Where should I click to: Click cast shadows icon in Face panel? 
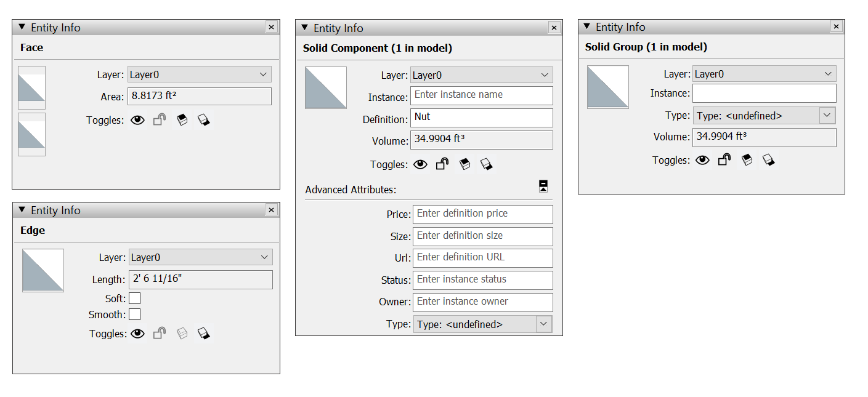pos(204,120)
